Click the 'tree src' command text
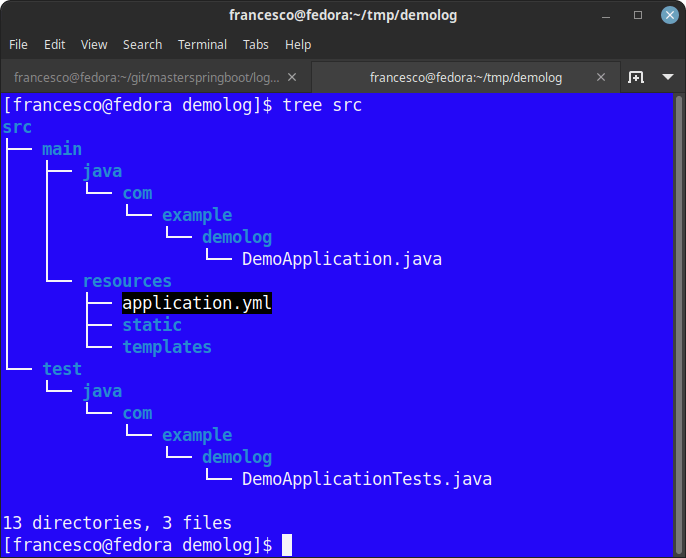This screenshot has width=686, height=558. pos(322,105)
